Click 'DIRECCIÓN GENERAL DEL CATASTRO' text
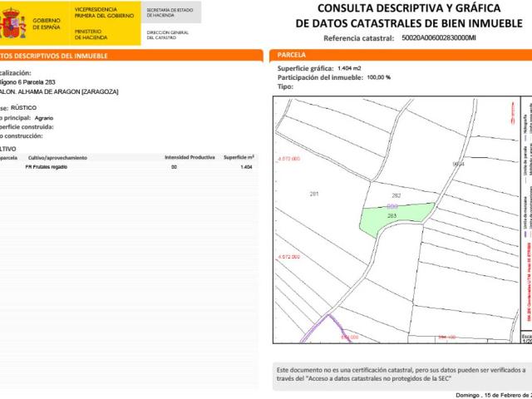Screen dimensions: 532x399 click(167, 35)
